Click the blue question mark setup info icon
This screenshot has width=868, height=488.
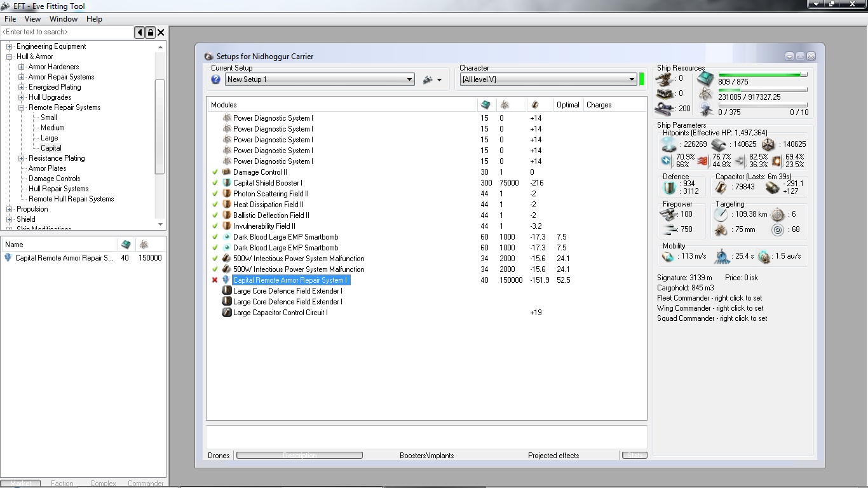click(215, 79)
